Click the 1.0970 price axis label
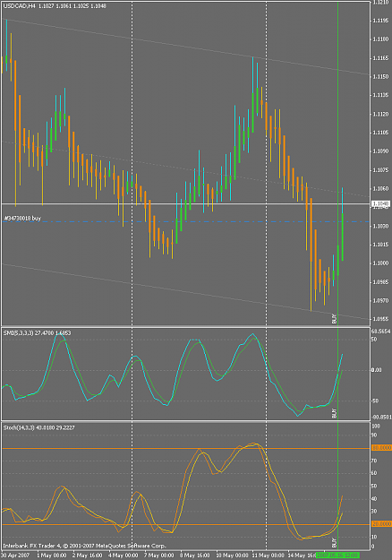Viewport: 392px width, 560px height. (380, 301)
